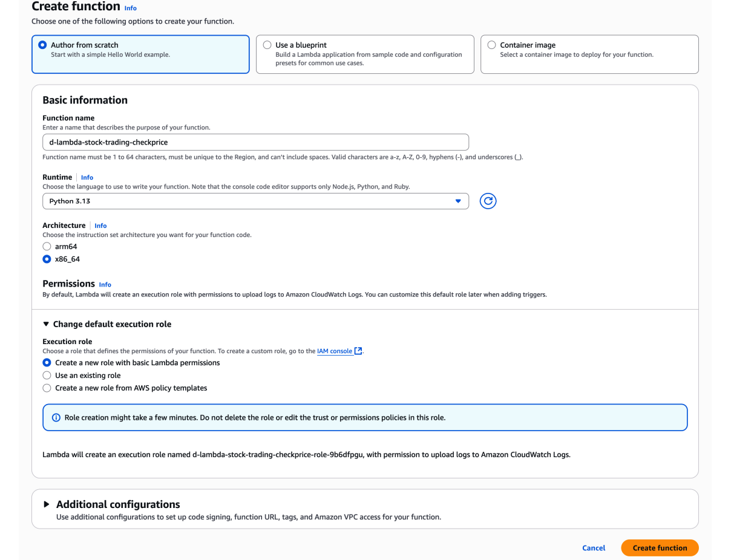Open the Runtime dropdown showing Python 3.13

point(255,201)
